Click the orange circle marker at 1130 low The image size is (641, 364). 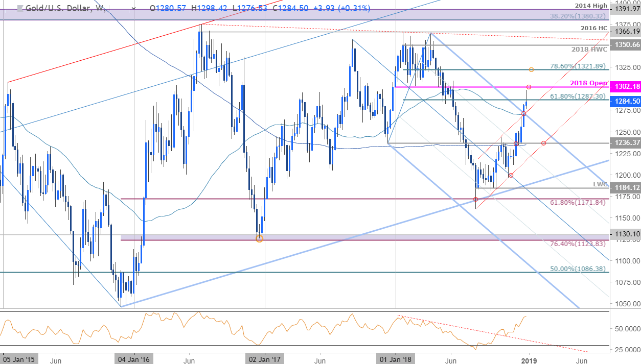(x=260, y=238)
